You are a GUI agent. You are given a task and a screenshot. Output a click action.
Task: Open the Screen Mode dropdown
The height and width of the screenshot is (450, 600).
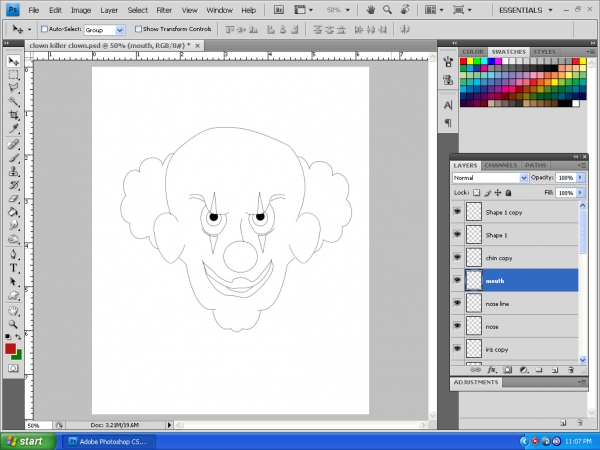click(x=462, y=10)
